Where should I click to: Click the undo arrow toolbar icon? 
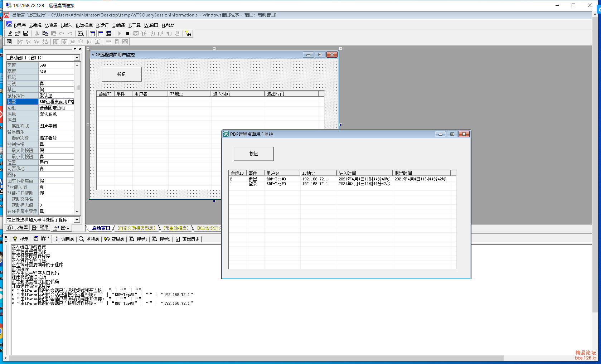coord(70,33)
